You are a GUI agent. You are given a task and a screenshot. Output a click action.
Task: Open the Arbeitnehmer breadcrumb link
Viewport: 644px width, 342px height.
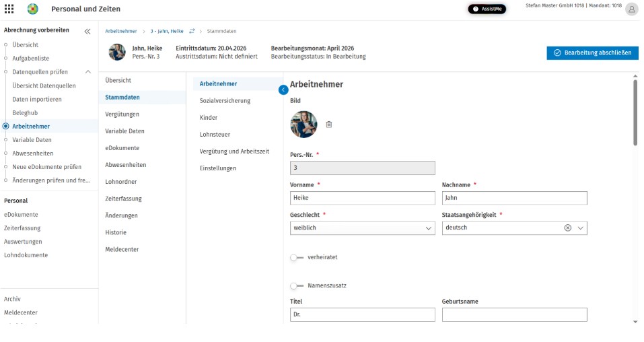(120, 31)
